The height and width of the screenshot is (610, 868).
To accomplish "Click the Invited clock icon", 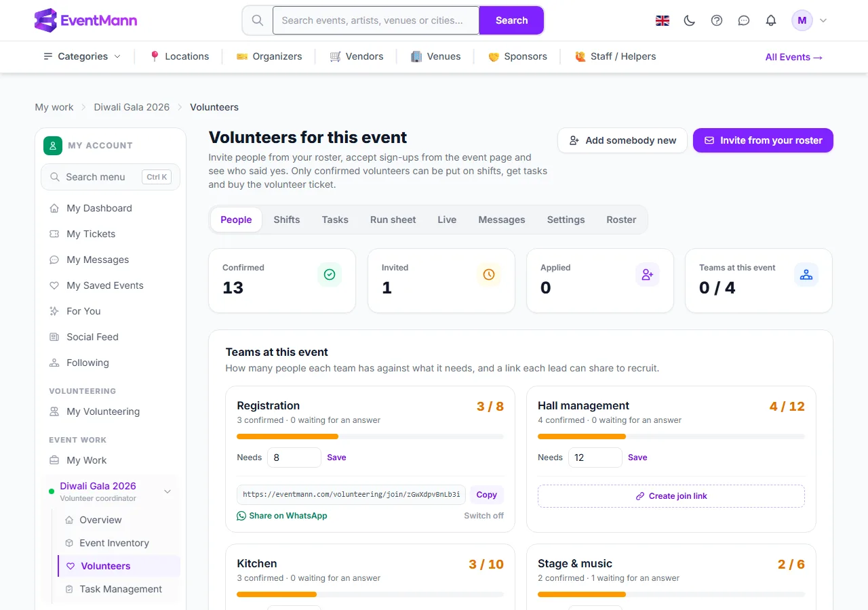I will [489, 274].
